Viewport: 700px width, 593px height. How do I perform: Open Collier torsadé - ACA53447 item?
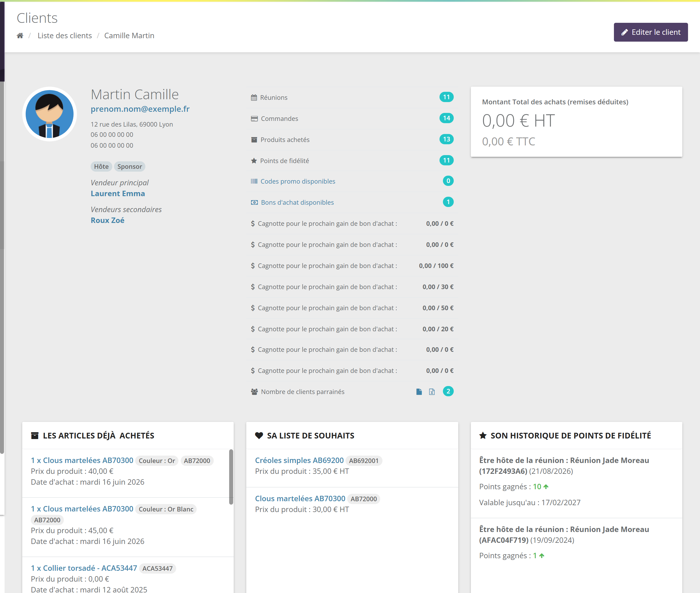click(x=84, y=568)
